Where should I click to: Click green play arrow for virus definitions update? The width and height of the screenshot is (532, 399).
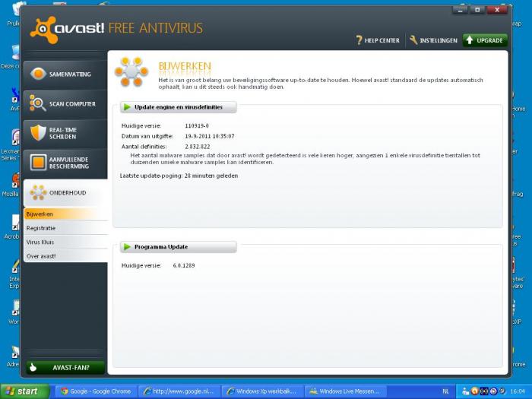[127, 107]
